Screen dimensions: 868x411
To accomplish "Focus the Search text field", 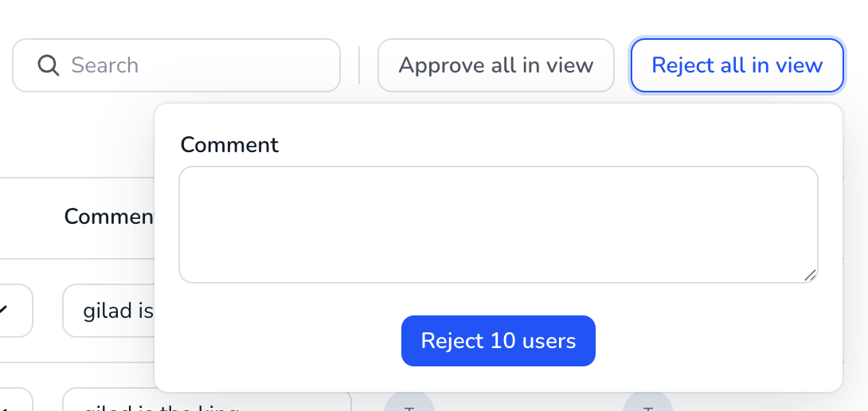I will [x=176, y=65].
